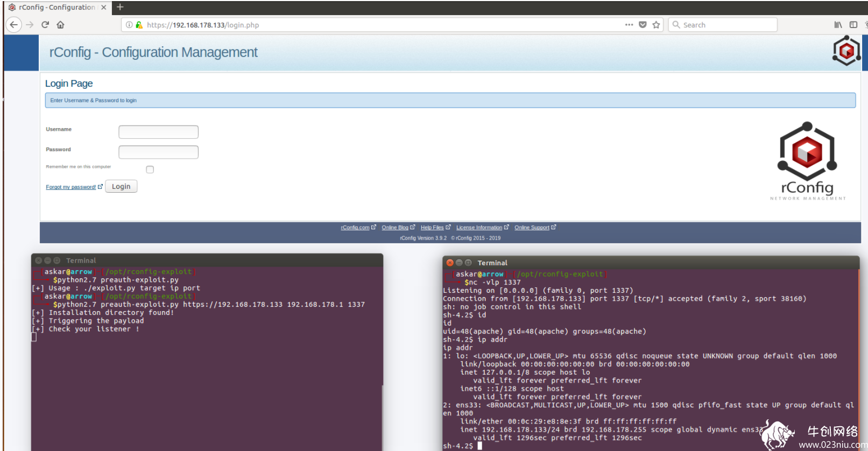Image resolution: width=868 pixels, height=451 pixels.
Task: Click the left Terminal title bar
Action: pos(207,260)
